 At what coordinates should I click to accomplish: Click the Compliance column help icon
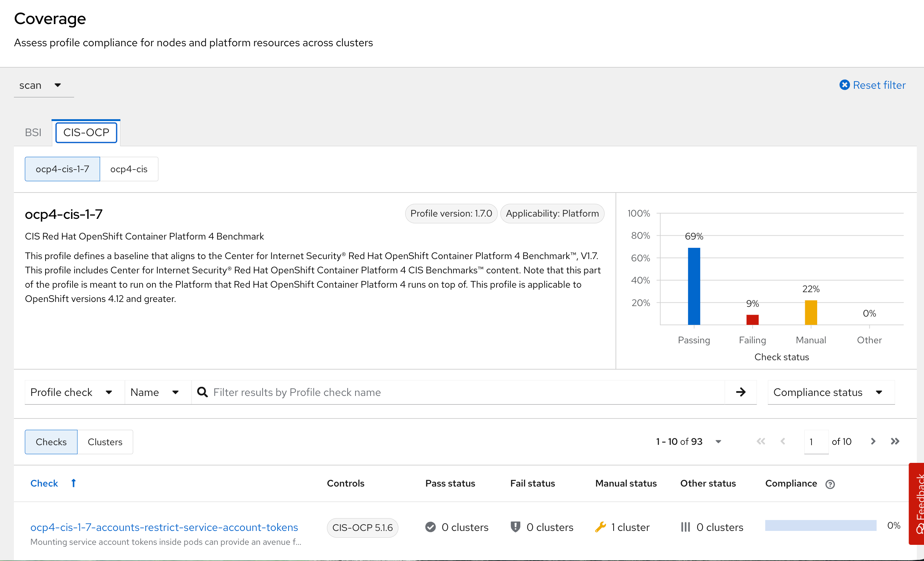(x=830, y=484)
